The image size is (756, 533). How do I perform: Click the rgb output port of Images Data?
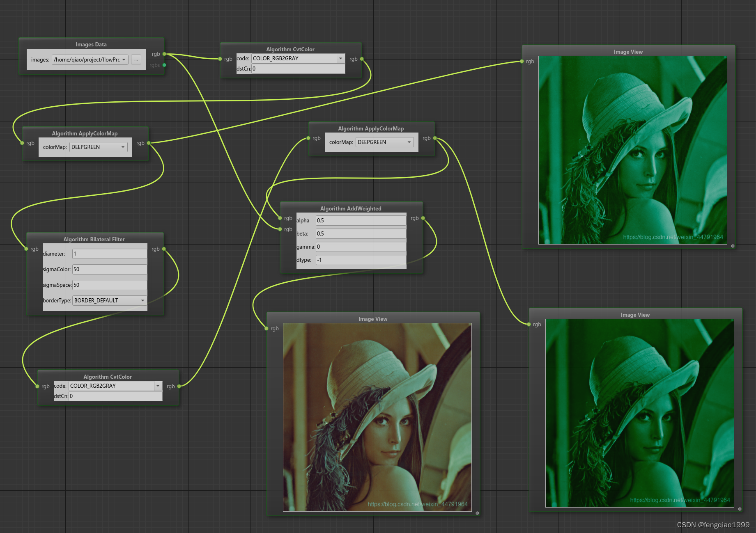[164, 54]
